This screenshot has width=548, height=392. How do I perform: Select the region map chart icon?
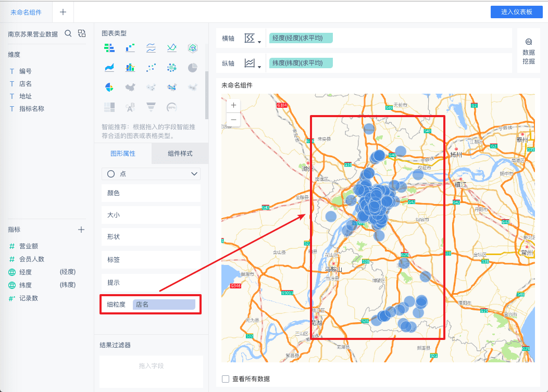point(130,87)
